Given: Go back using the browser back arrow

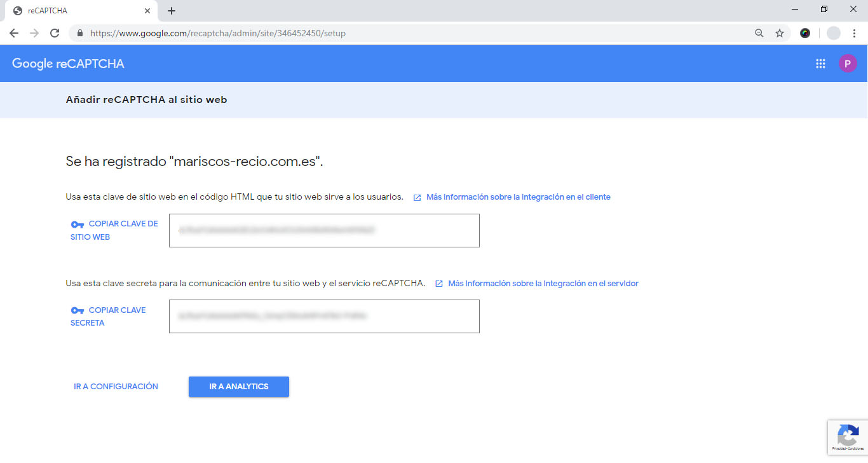Looking at the screenshot, I should (x=14, y=33).
